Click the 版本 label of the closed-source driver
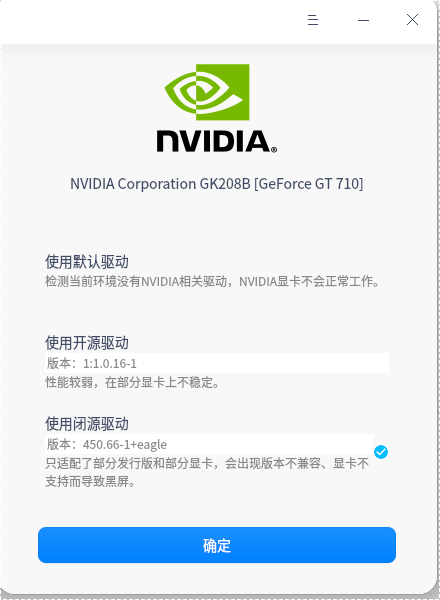This screenshot has height=600, width=440. pos(59,444)
